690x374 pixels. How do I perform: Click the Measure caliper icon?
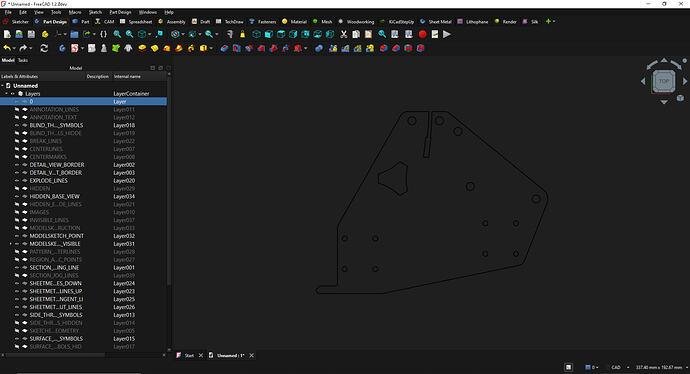230,34
